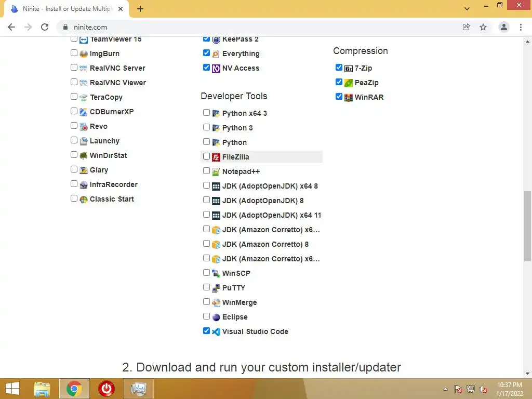
Task: Check the Notepad++ checkbox
Action: [x=206, y=171]
